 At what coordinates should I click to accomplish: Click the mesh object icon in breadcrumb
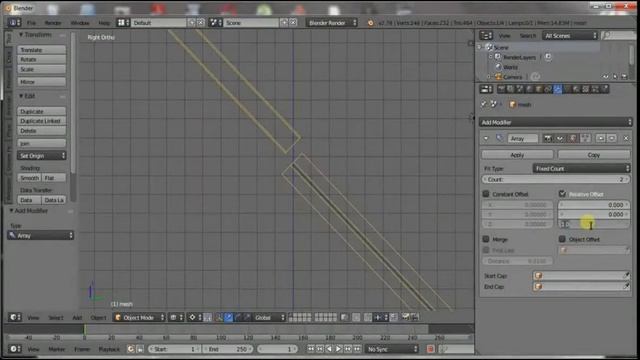pos(513,104)
